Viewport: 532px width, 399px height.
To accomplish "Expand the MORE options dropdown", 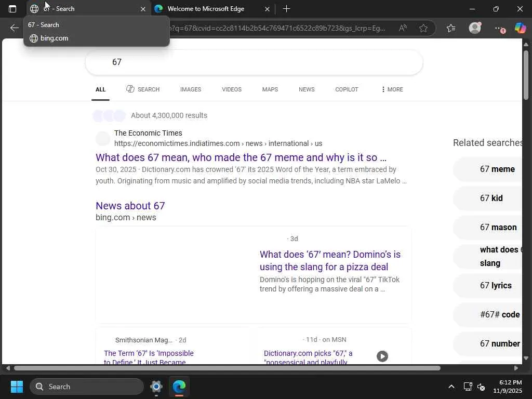I will (x=392, y=89).
